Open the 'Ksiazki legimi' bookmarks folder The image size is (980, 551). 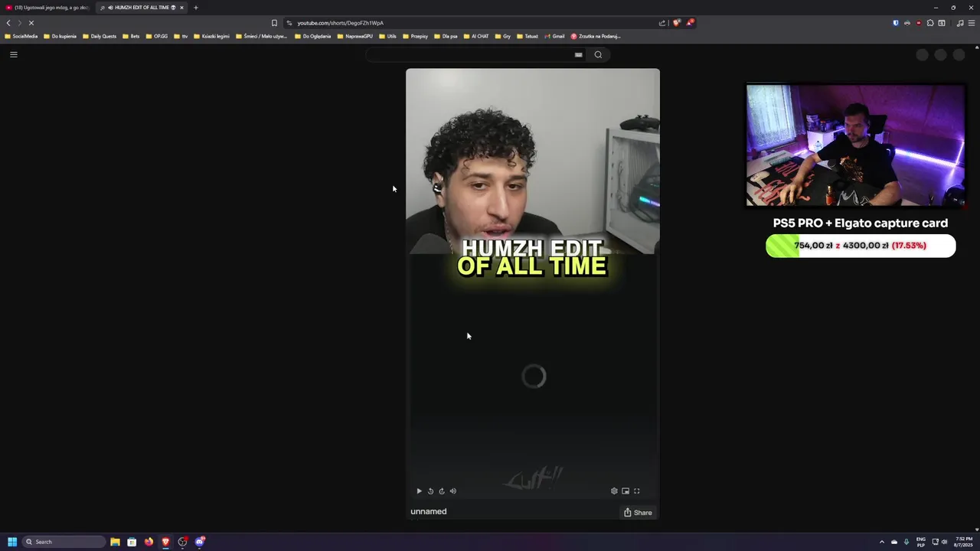click(211, 36)
